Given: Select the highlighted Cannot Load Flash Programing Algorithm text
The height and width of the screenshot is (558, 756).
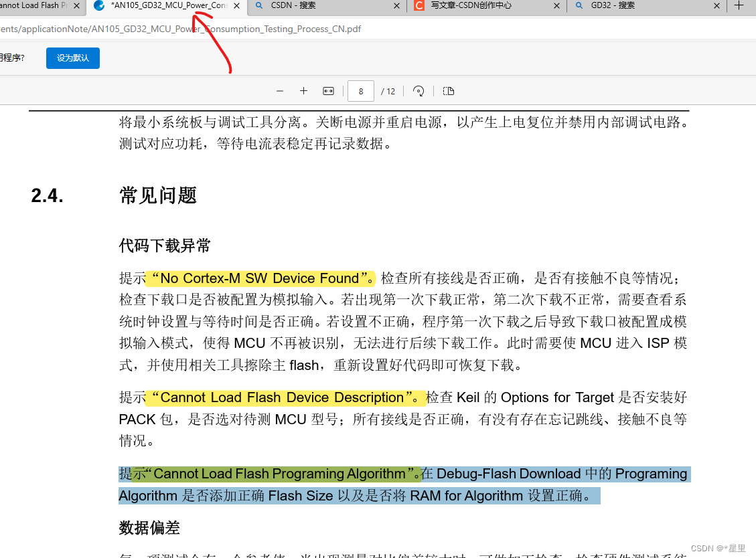Looking at the screenshot, I should (x=281, y=474).
